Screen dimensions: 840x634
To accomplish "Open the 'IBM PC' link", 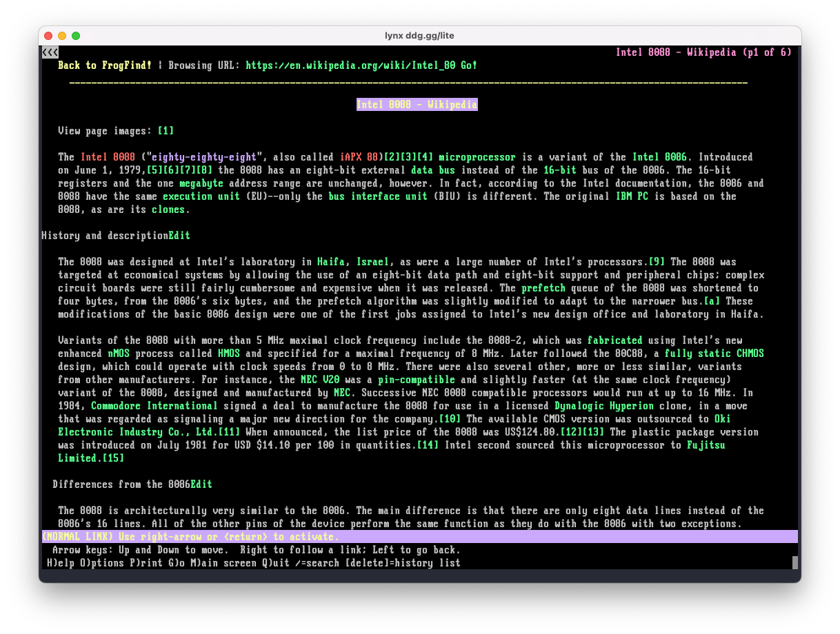I will pos(632,196).
